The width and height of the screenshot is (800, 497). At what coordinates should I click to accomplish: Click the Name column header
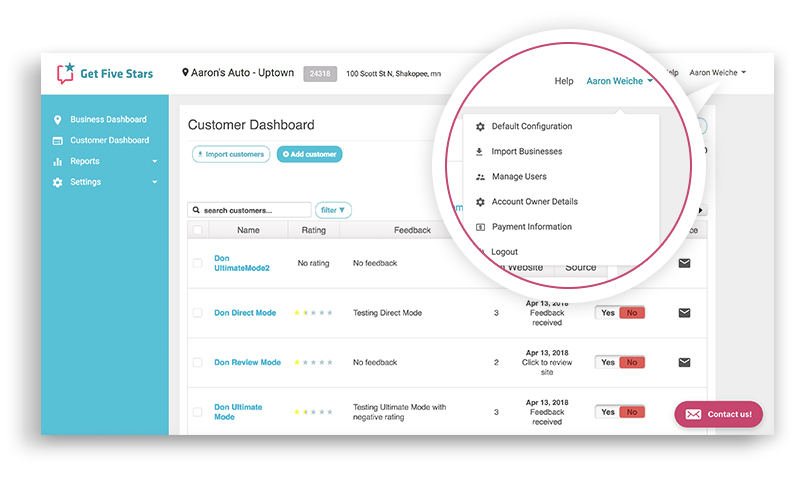[248, 230]
